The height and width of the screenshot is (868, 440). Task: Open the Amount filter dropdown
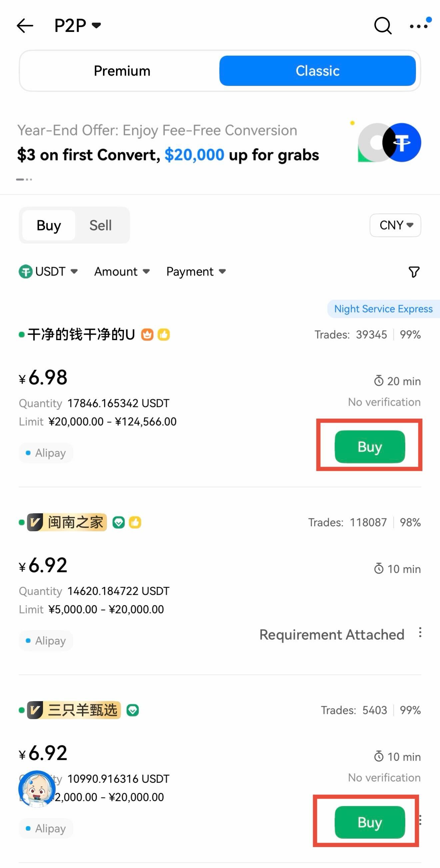point(122,271)
